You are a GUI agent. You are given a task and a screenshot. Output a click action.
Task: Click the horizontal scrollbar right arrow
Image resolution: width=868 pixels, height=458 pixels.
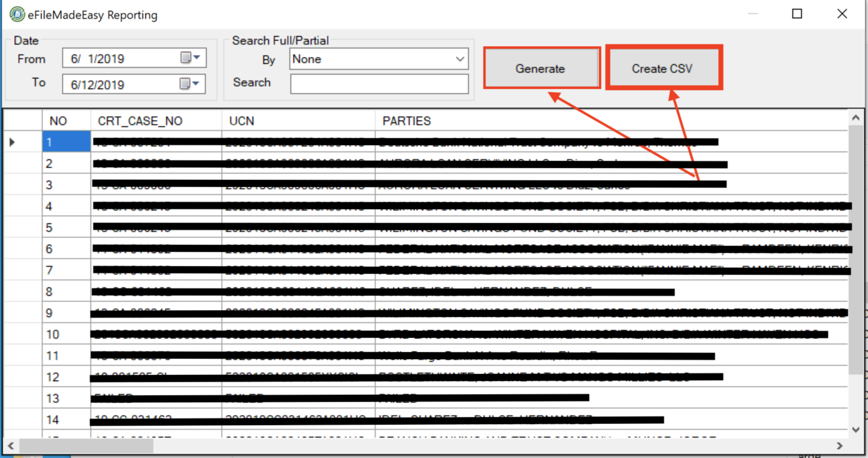point(840,445)
